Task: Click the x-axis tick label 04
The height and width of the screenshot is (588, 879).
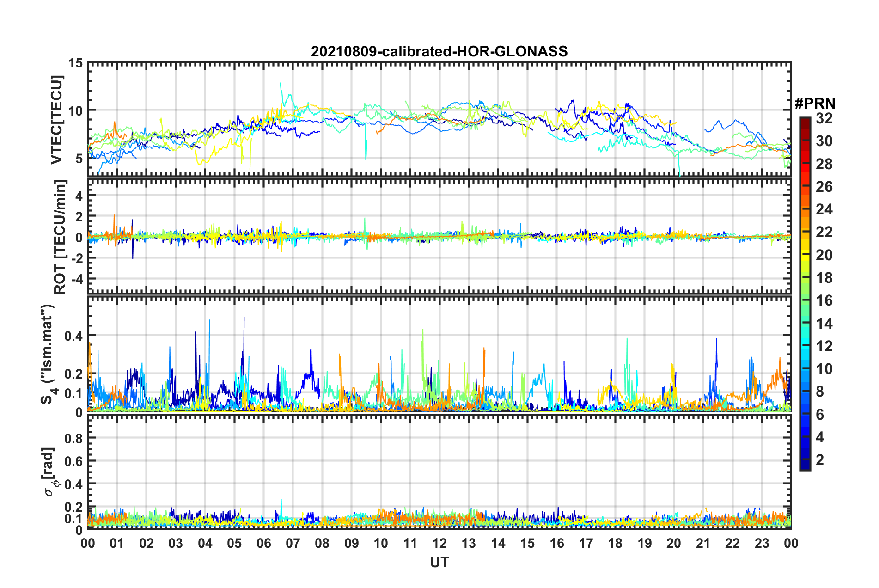Action: pyautogui.click(x=205, y=544)
